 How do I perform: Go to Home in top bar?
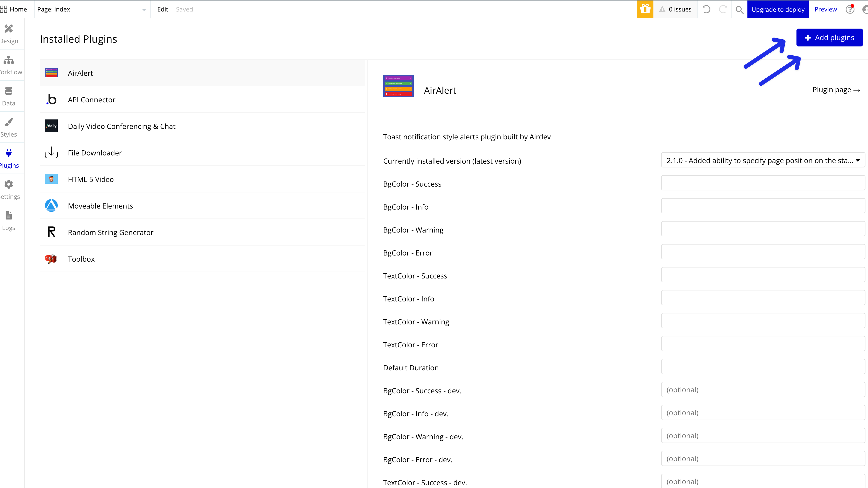[14, 9]
